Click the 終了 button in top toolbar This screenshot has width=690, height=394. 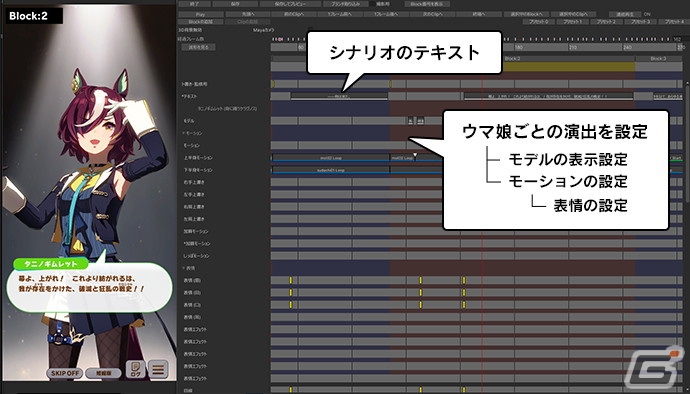(x=194, y=4)
